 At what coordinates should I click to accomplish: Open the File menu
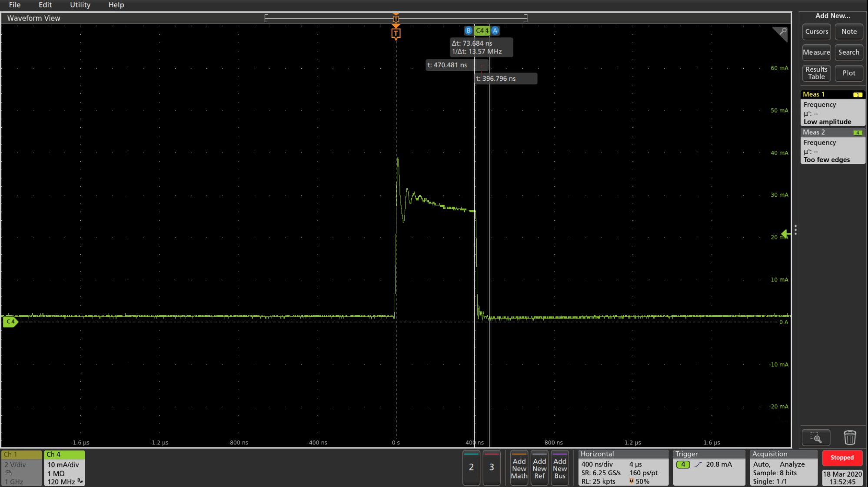pos(15,5)
